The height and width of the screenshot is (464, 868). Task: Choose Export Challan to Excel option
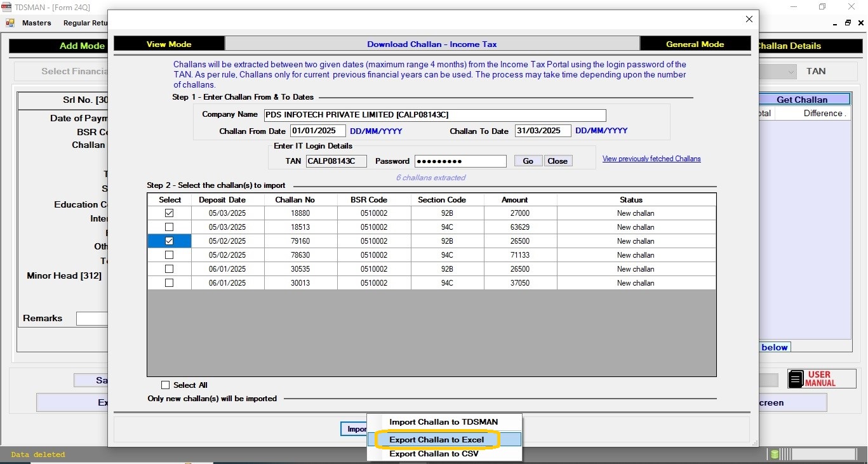pyautogui.click(x=436, y=439)
